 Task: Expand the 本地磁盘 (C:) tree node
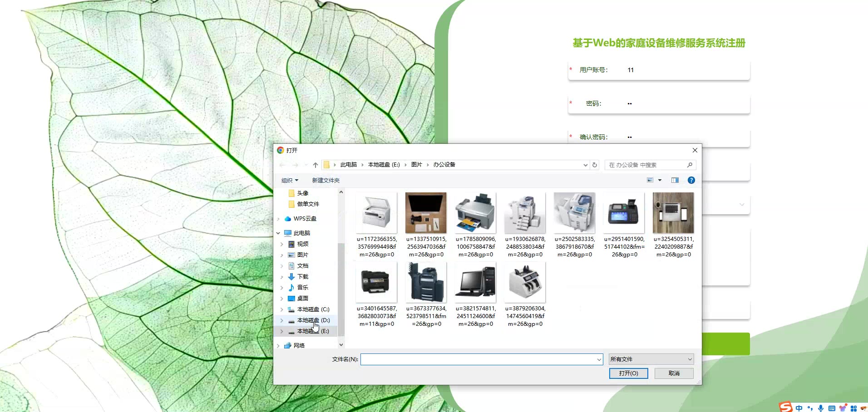[x=281, y=309]
